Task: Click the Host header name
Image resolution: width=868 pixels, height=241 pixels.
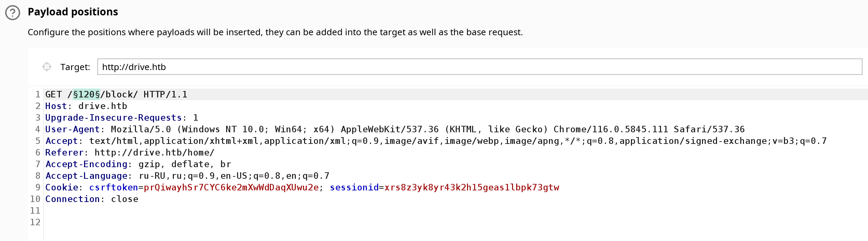Action: tap(56, 106)
